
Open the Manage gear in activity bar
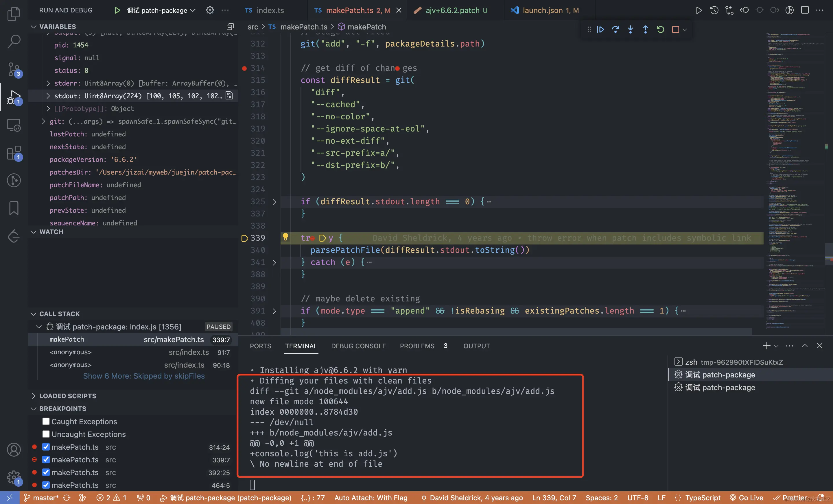tap(14, 477)
